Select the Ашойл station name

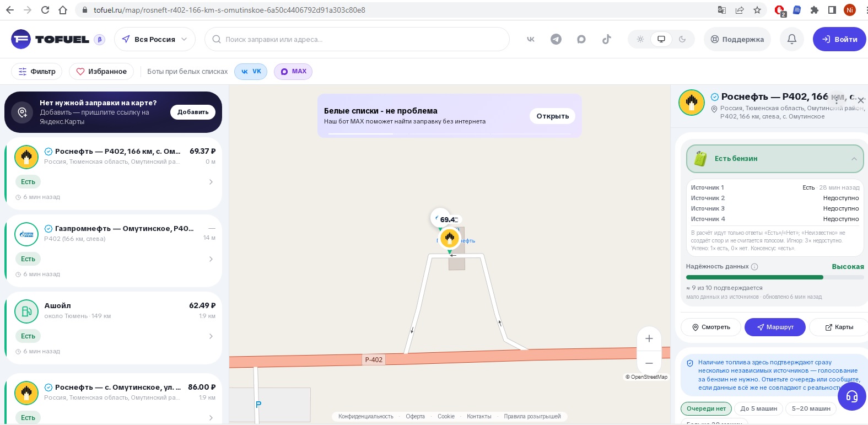click(x=57, y=305)
